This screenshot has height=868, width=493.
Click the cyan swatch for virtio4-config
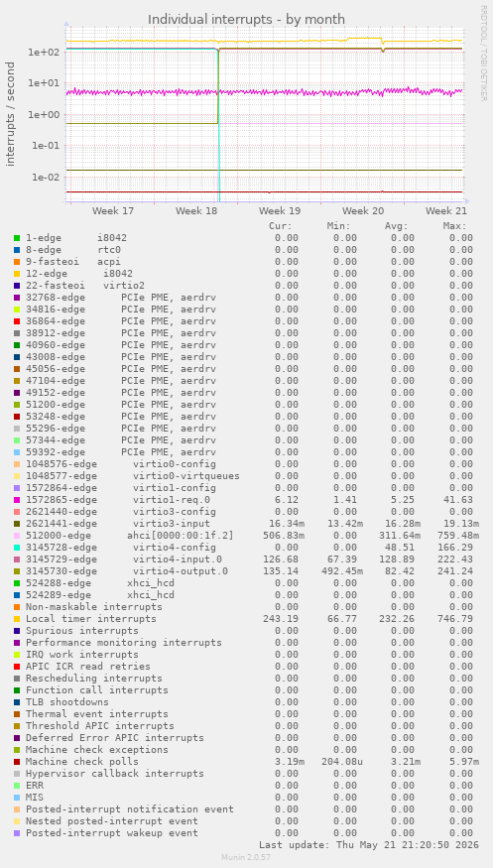click(17, 548)
